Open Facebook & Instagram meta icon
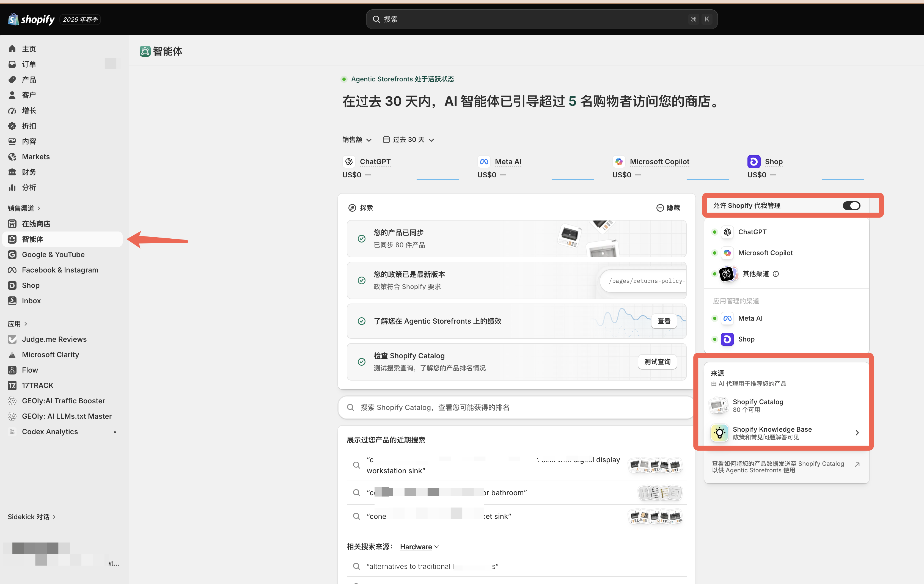The height and width of the screenshot is (584, 924). coord(12,270)
